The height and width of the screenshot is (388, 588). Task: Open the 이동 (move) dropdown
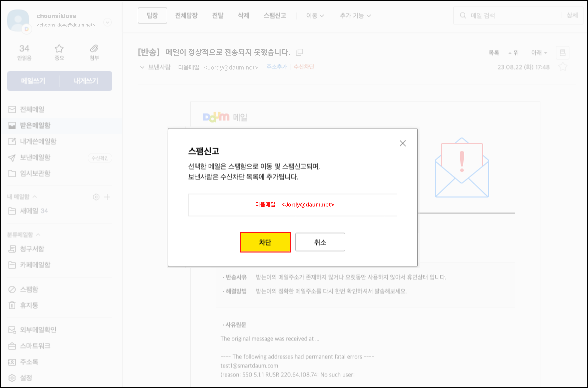(315, 15)
